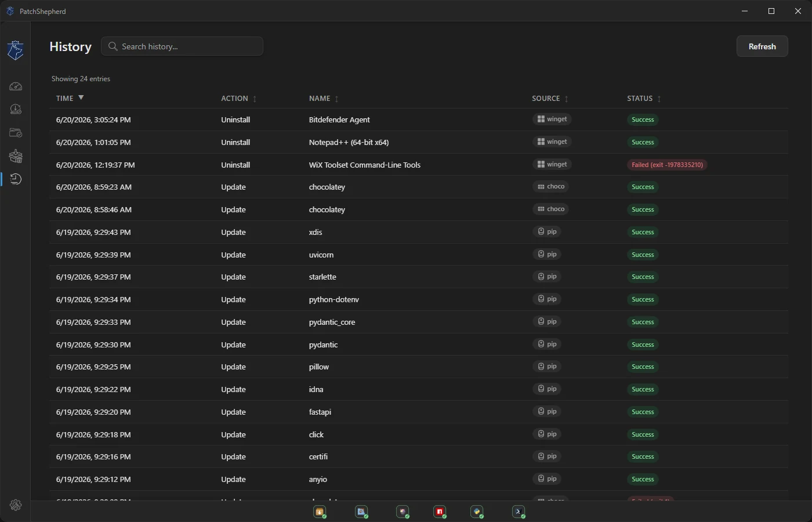This screenshot has width=812, height=522.
Task: Select the Bitdefender Agent name cell
Action: click(x=339, y=119)
